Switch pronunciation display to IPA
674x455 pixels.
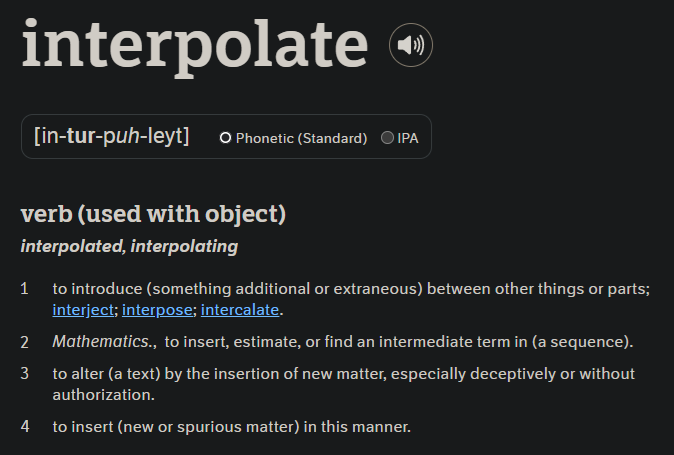pyautogui.click(x=387, y=138)
